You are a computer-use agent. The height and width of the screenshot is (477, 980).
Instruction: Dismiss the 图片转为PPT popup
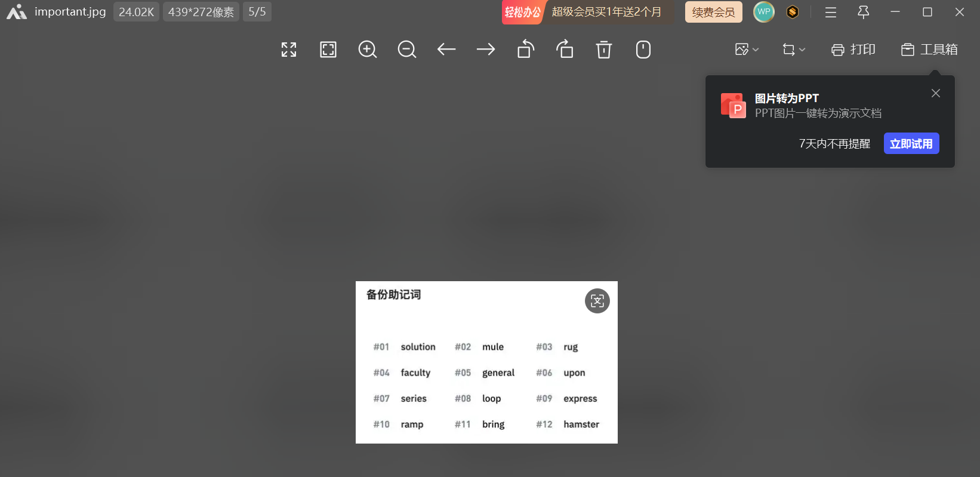tap(936, 93)
